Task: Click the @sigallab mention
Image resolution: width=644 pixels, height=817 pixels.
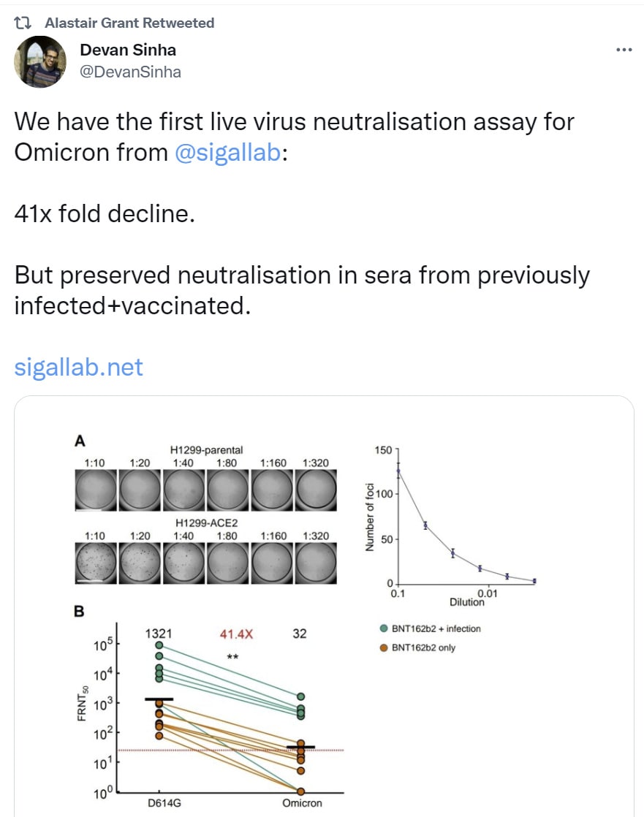Action: [228, 153]
